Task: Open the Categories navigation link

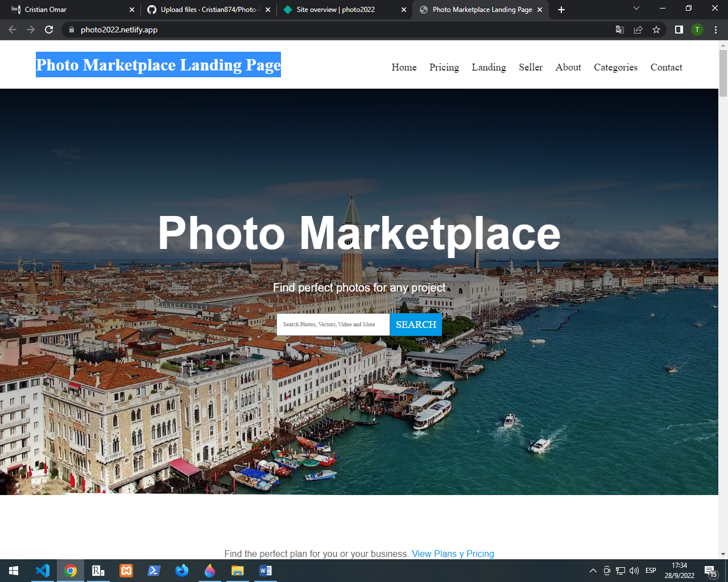Action: tap(615, 67)
